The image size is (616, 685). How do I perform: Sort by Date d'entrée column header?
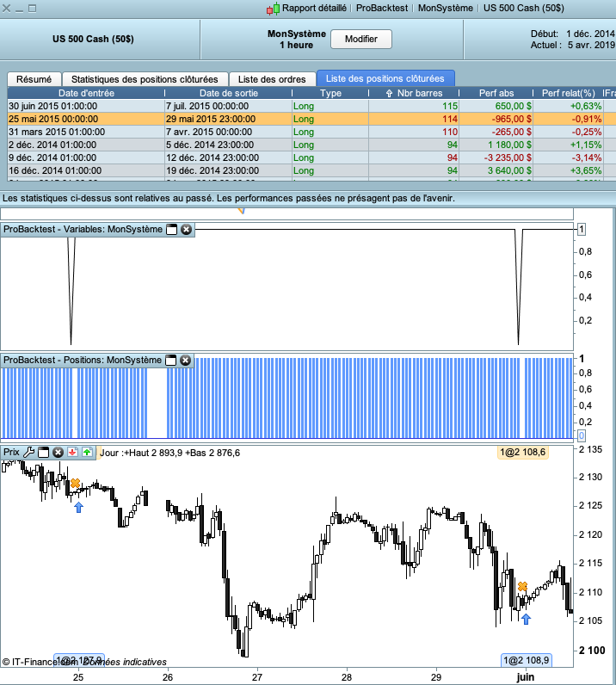pos(87,93)
